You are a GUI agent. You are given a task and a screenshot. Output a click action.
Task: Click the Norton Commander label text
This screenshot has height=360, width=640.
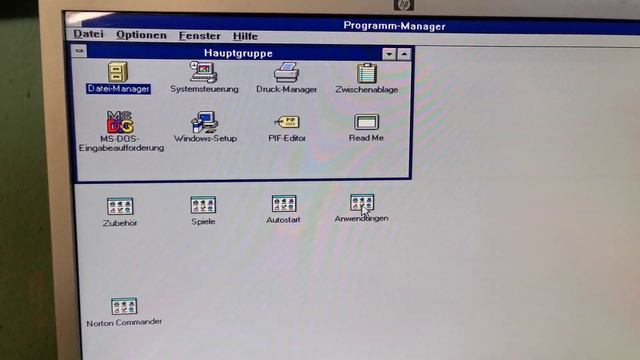click(x=124, y=322)
